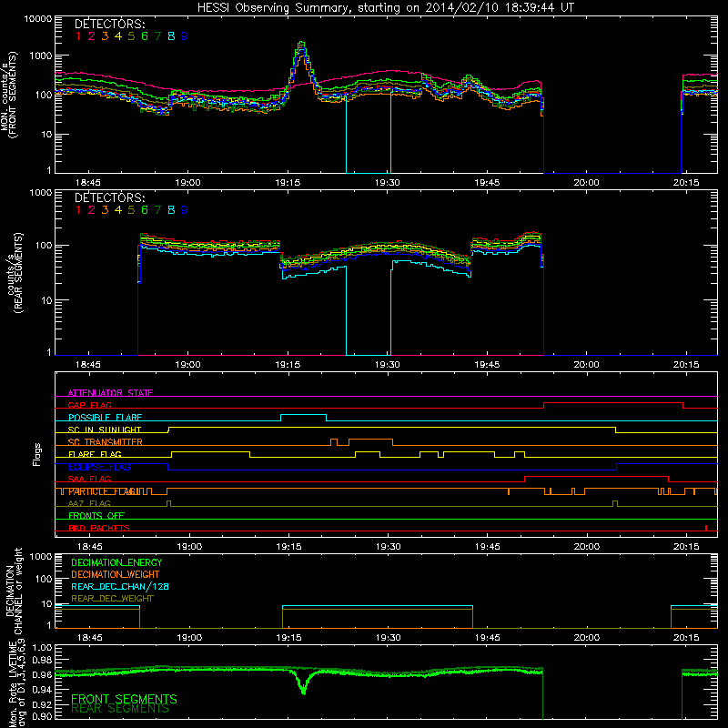Click detector 1 in front segments legend

coord(78,36)
